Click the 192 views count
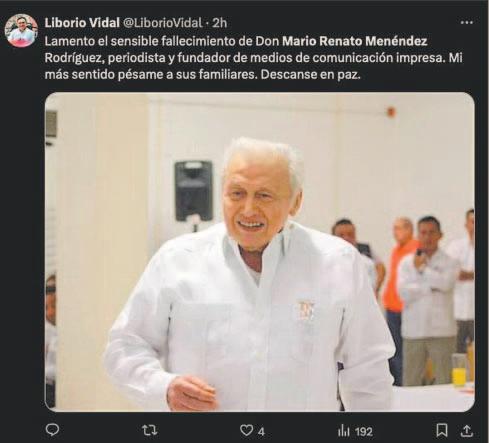The image size is (489, 443). click(x=364, y=432)
